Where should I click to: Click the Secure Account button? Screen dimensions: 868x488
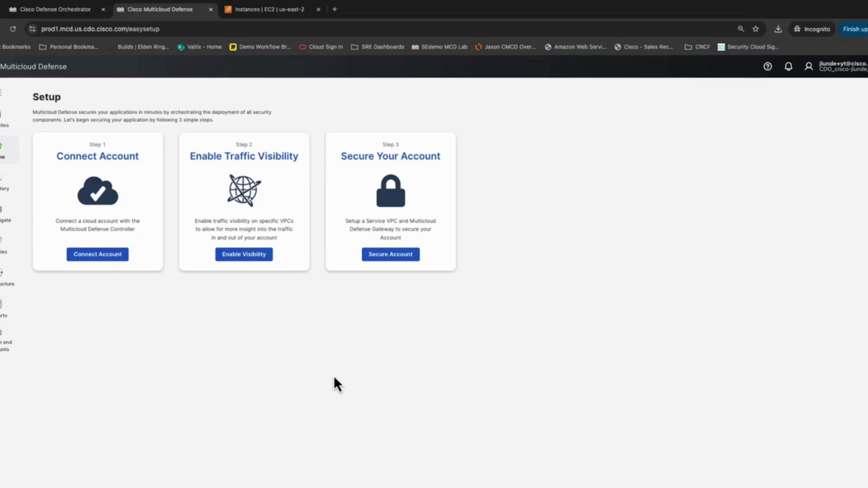tap(391, 254)
